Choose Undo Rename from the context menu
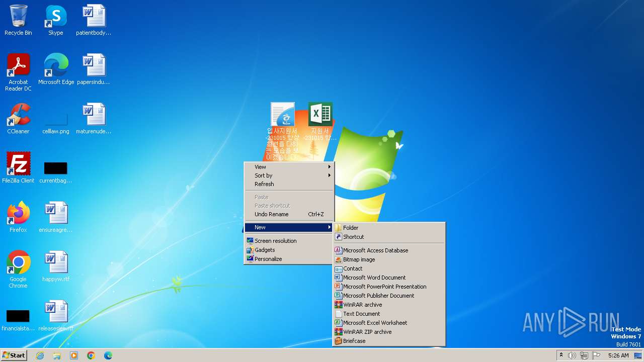This screenshot has width=644, height=362. [x=289, y=214]
